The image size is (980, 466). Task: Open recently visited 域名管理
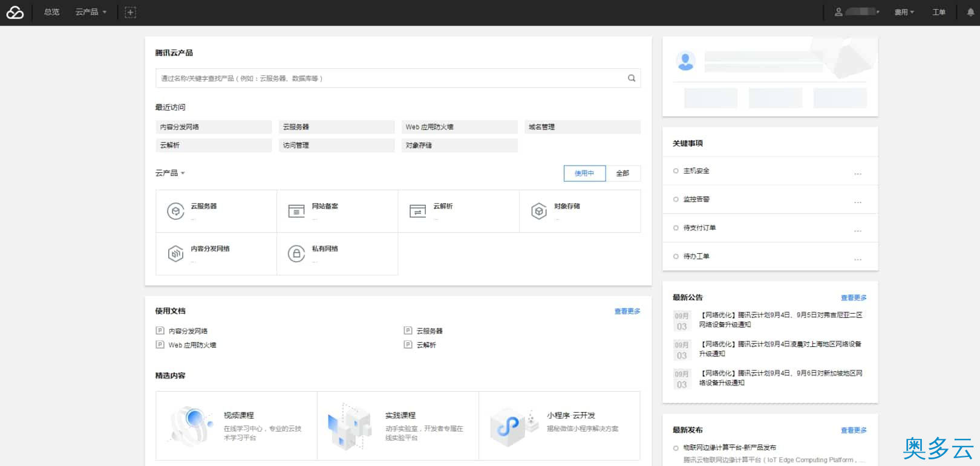point(582,127)
